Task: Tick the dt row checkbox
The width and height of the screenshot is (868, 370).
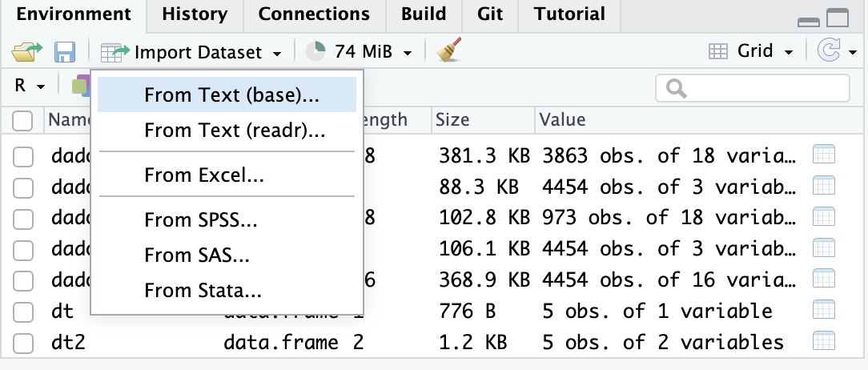Action: [x=23, y=312]
